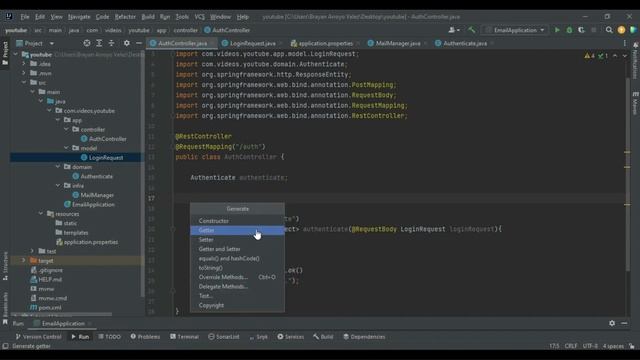The height and width of the screenshot is (360, 640).
Task: Open Maven side panel
Action: (635, 103)
